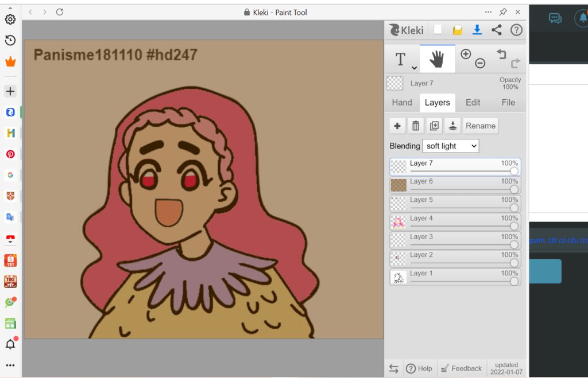Open the Blending mode dropdown

450,146
